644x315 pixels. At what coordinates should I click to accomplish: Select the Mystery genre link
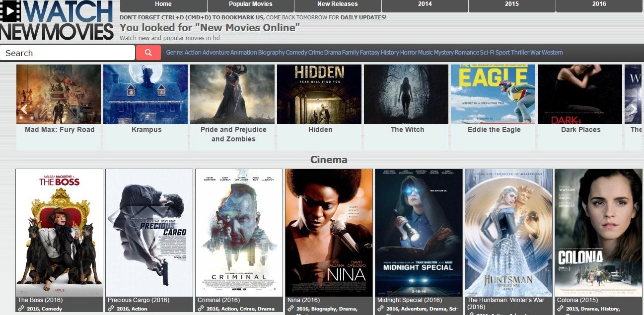click(x=443, y=53)
